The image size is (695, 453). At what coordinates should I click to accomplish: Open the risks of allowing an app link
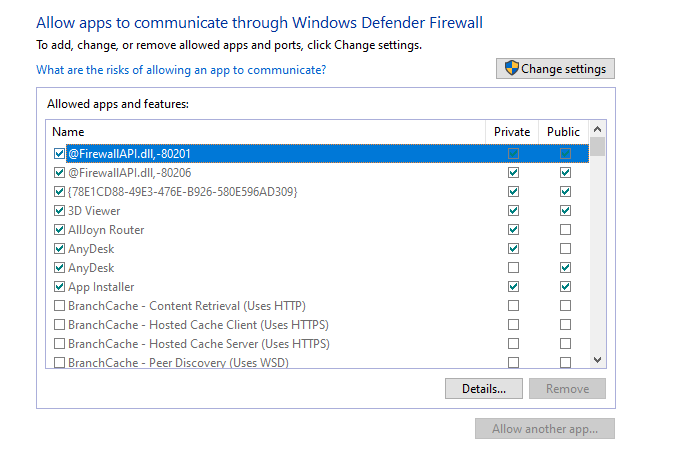[181, 70]
